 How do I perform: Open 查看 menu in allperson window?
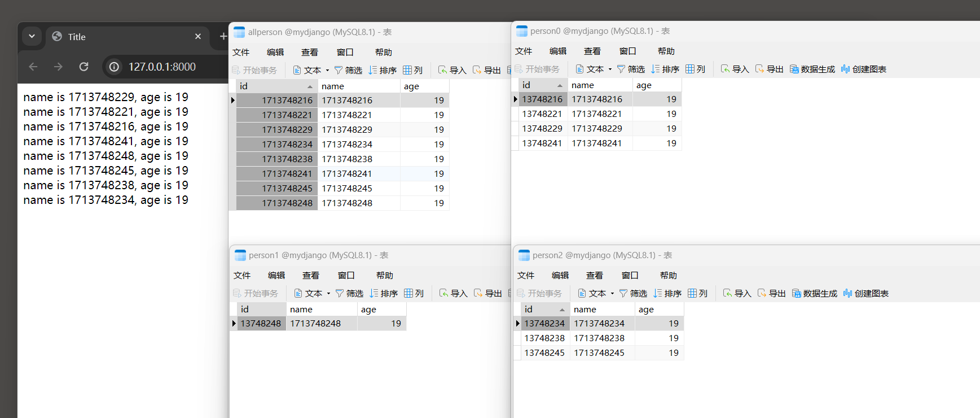click(x=310, y=52)
